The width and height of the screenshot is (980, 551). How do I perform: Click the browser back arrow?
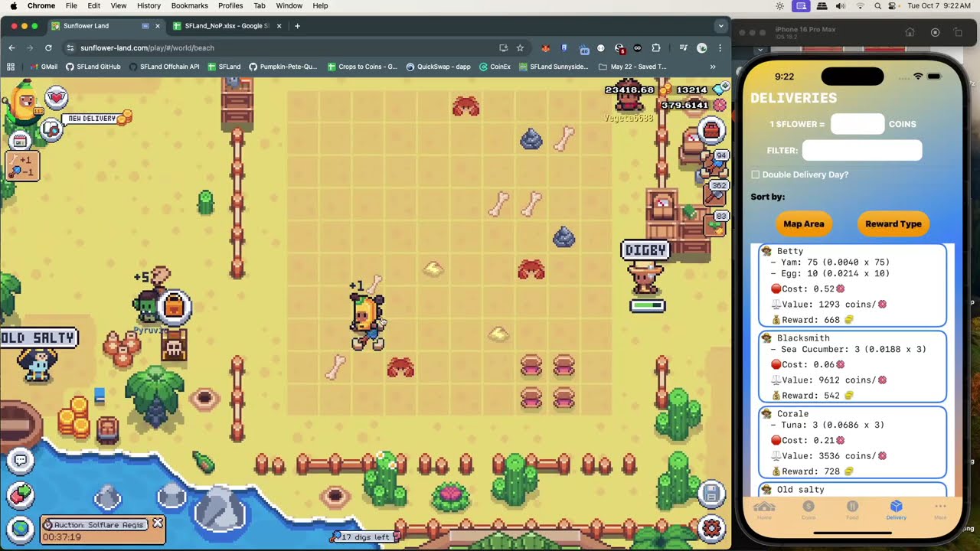click(11, 47)
